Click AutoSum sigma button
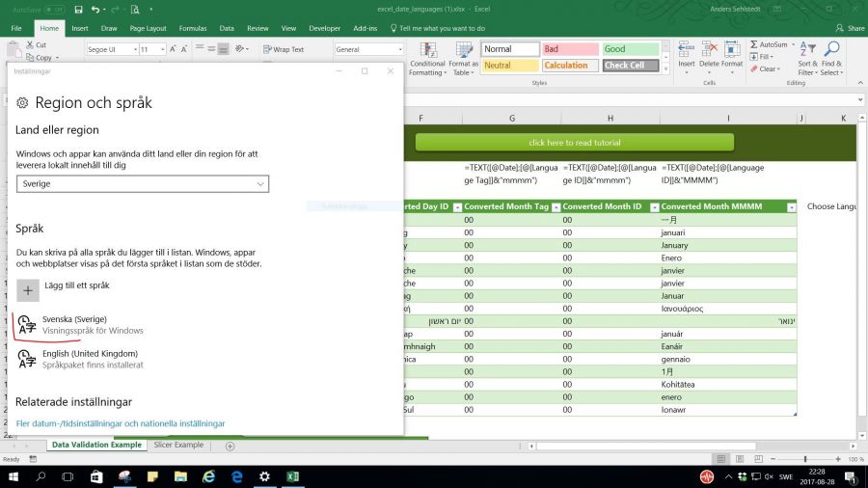This screenshot has width=868, height=488. pyautogui.click(x=769, y=44)
